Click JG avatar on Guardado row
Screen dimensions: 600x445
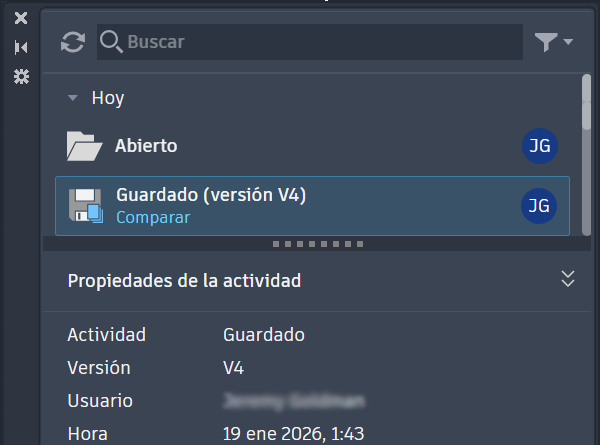click(x=539, y=206)
